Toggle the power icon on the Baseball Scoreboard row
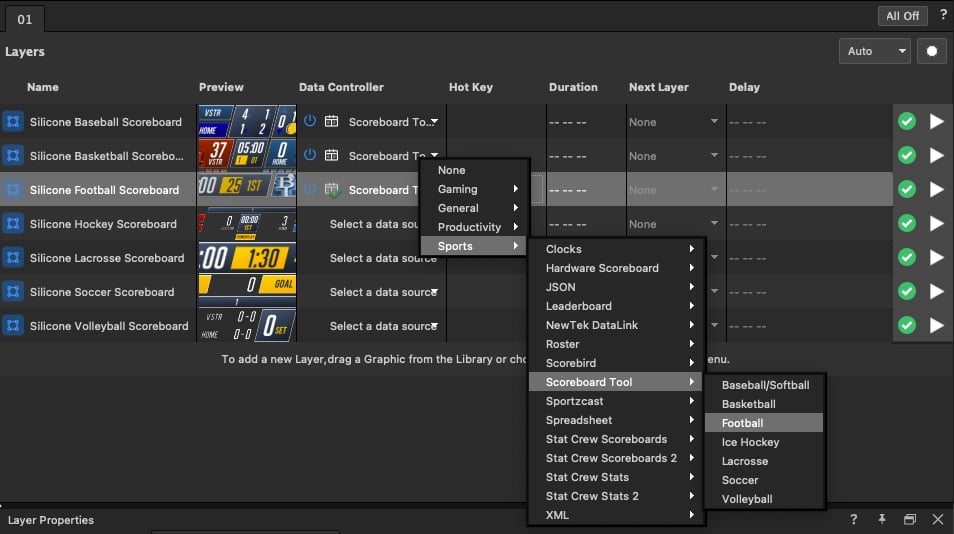Screen dimensions: 954x534 (x=310, y=121)
